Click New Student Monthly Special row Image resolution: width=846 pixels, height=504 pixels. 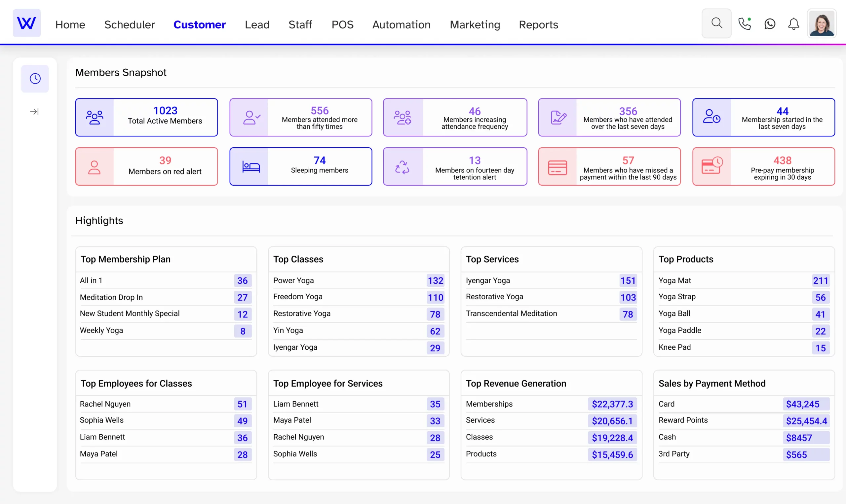pos(166,314)
